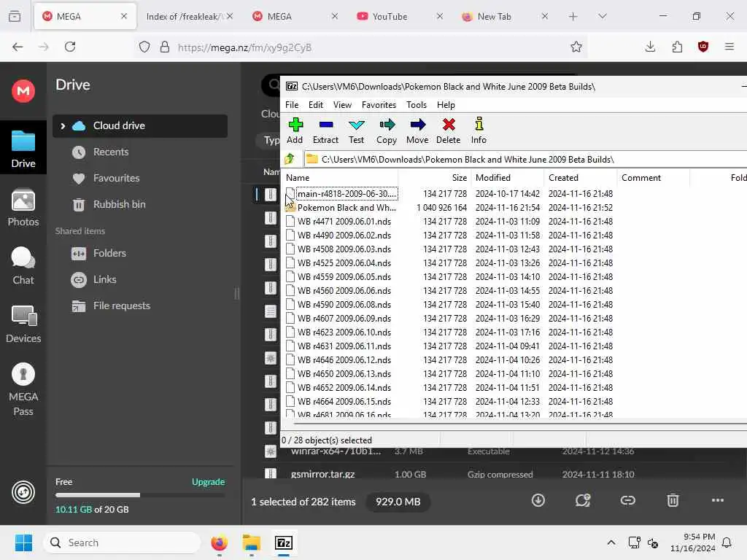Open the Favorites menu in 7-Zip
747x560 pixels.
[379, 105]
